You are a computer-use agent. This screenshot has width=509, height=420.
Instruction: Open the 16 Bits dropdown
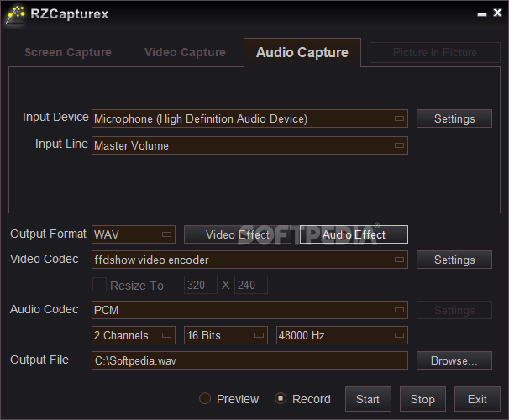[x=226, y=335]
